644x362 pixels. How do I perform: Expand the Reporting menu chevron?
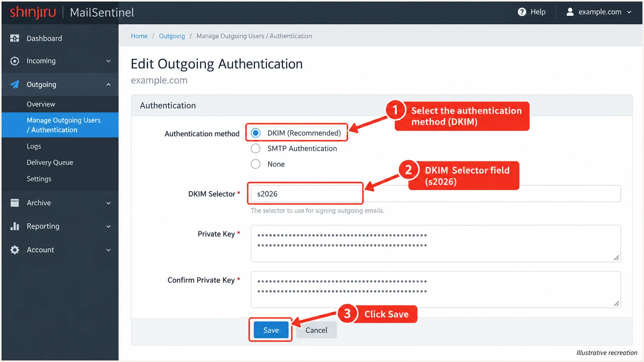click(x=109, y=227)
